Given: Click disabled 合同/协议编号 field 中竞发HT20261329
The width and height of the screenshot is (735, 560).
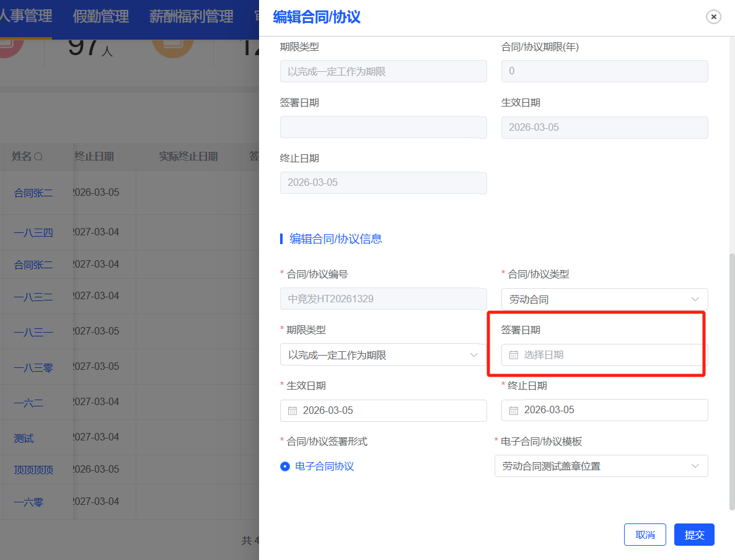Looking at the screenshot, I should [383, 299].
